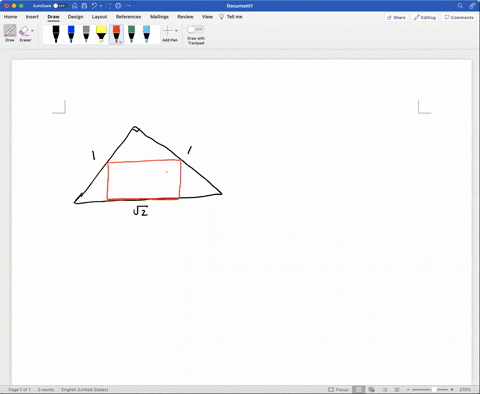Open the Insert ribbon tab
This screenshot has height=394, width=480.
click(32, 17)
